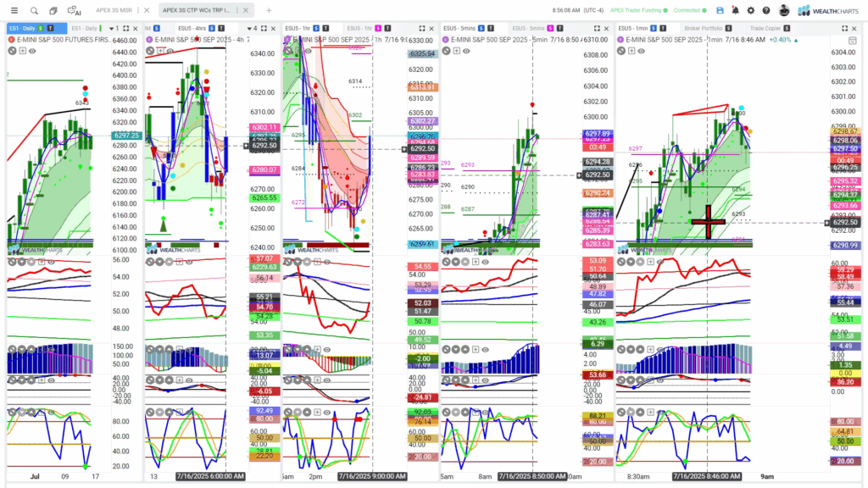Open three-dot menu on APEX 3S MSR tab
Viewport: 868px width, 488px height.
(138, 10)
